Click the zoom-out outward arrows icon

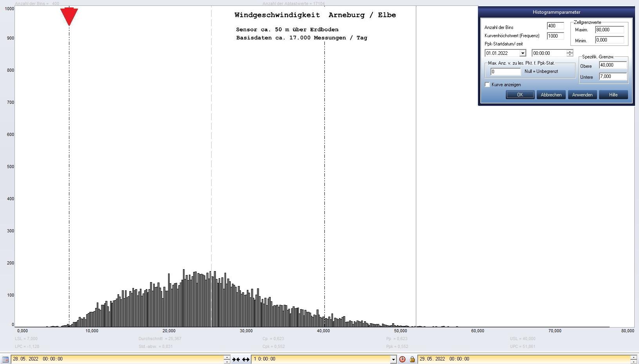point(246,359)
